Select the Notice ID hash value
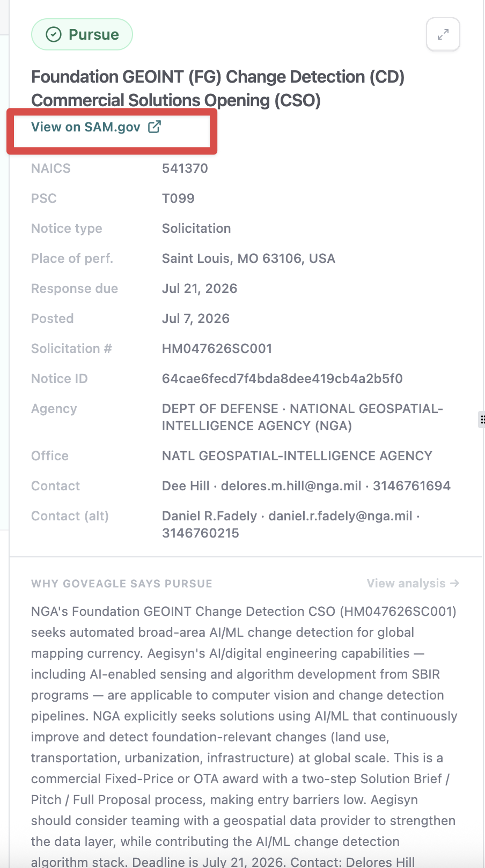 pyautogui.click(x=282, y=379)
